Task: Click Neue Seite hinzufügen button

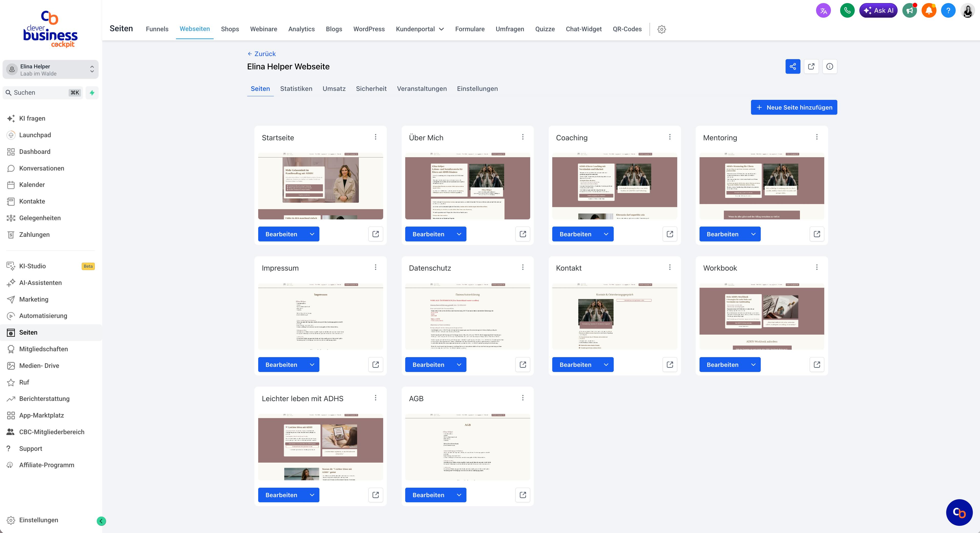Action: (794, 107)
